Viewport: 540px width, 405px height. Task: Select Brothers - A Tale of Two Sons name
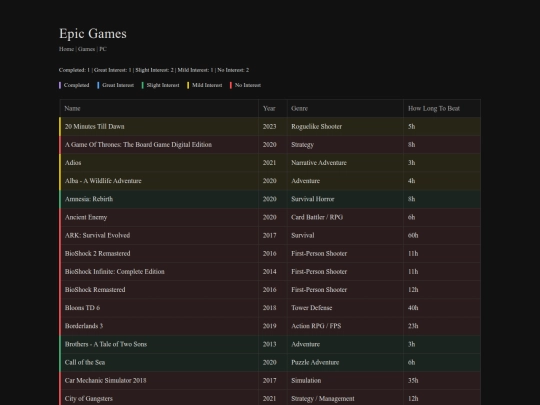pos(106,344)
